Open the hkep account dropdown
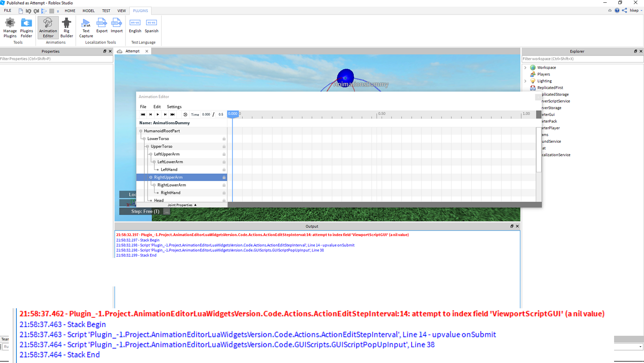 636,10
